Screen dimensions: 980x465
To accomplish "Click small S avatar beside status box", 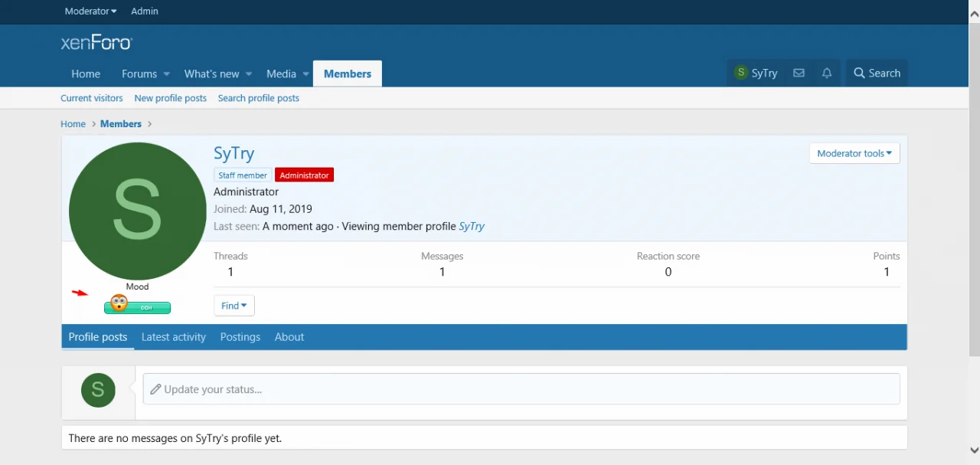I will click(98, 390).
